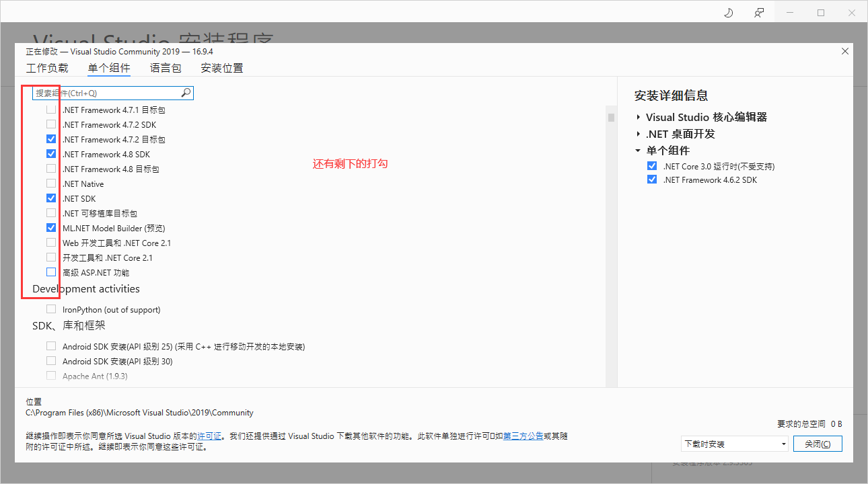Expand Visual Studio 核心编辑器 details
The width and height of the screenshot is (868, 484).
[x=638, y=117]
